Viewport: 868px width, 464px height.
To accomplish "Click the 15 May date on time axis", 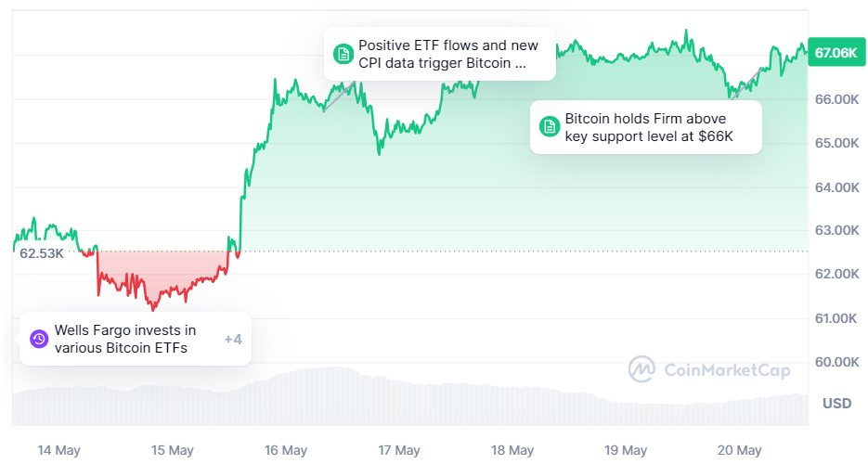I will 172,450.
